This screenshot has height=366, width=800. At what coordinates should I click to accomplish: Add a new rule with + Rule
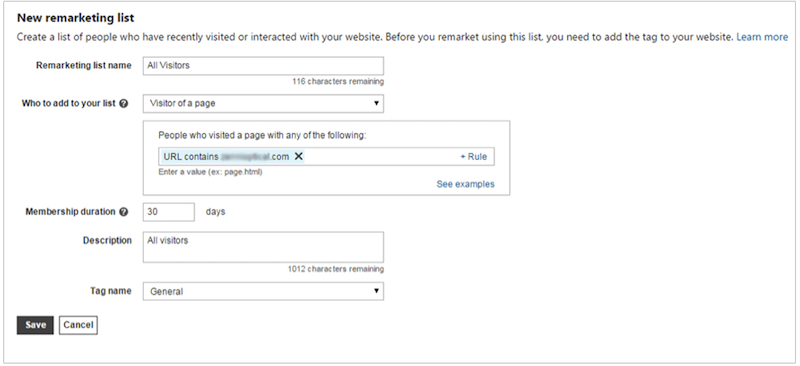[x=473, y=157]
